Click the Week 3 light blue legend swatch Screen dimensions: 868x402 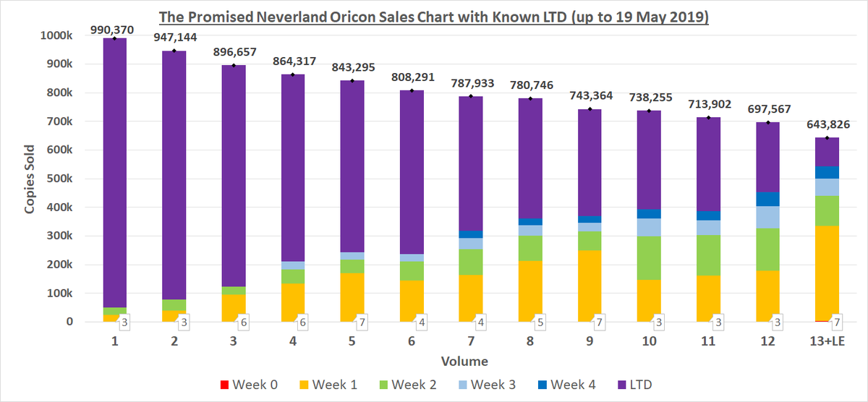click(x=462, y=385)
